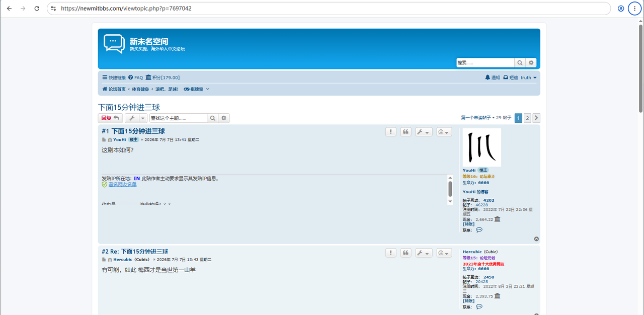Report post #1 with exclamation icon

391,132
